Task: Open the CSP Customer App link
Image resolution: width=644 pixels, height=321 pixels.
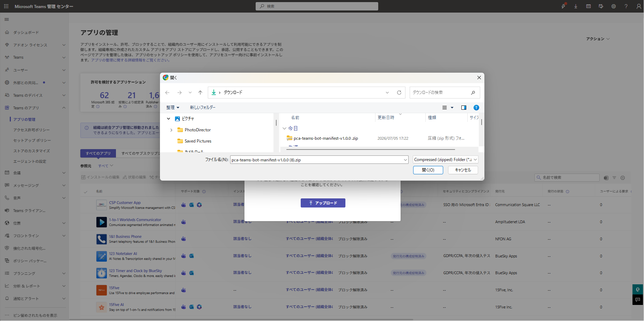Action: coord(125,203)
